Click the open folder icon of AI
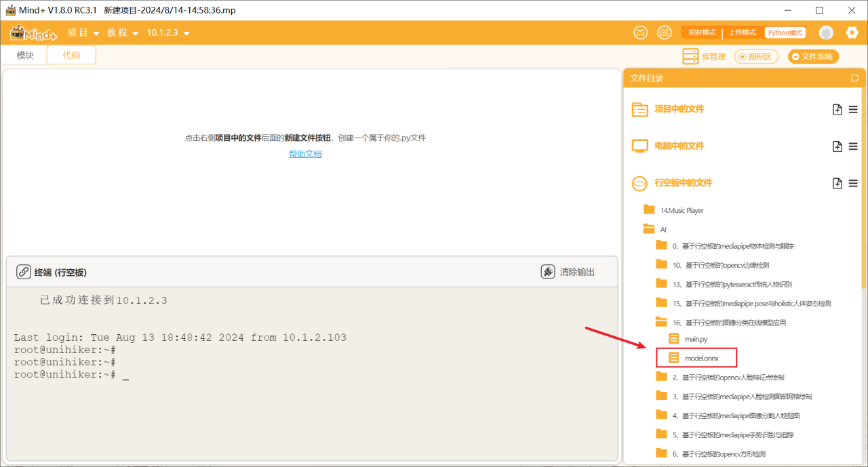 click(650, 229)
